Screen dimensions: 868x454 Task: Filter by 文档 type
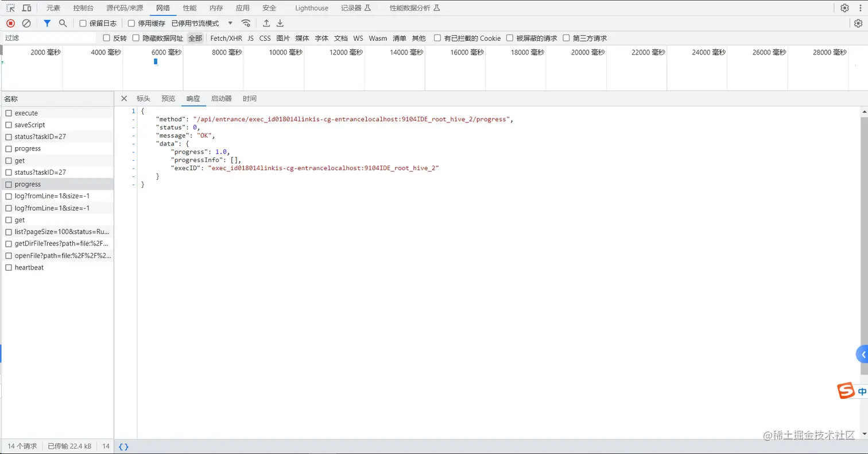click(341, 39)
